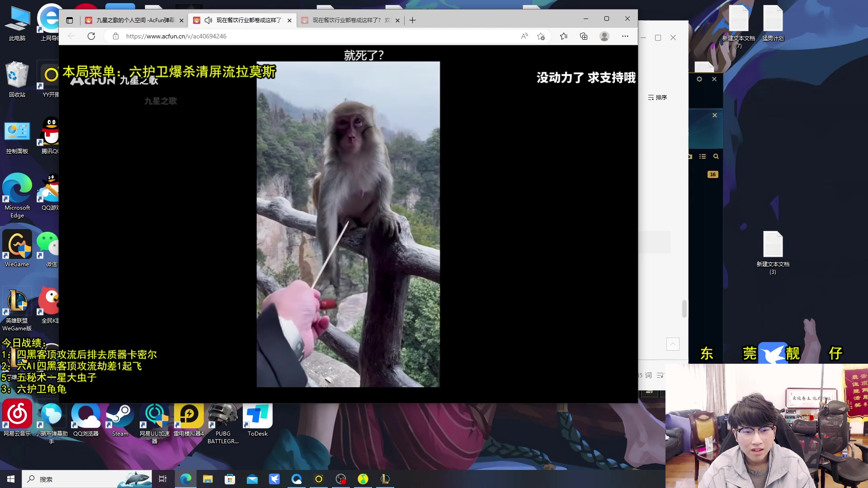Click Windows taskbar search box
This screenshot has width=868, height=488.
point(68,479)
